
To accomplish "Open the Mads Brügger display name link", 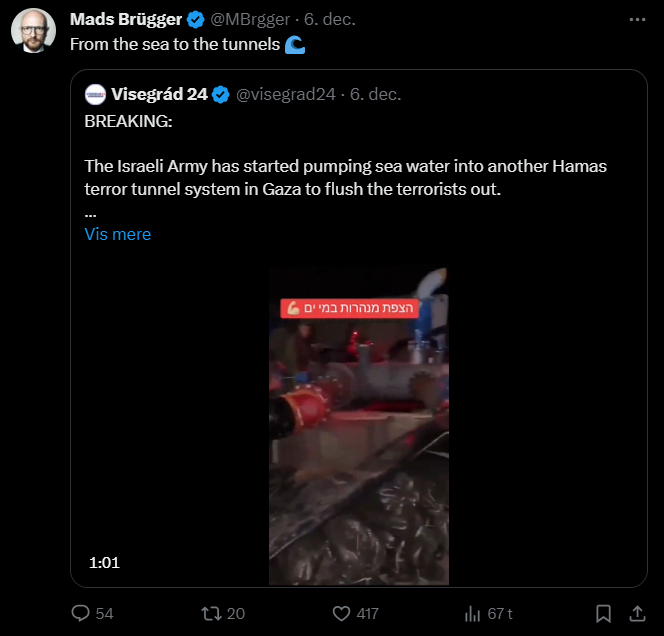I will pyautogui.click(x=126, y=20).
